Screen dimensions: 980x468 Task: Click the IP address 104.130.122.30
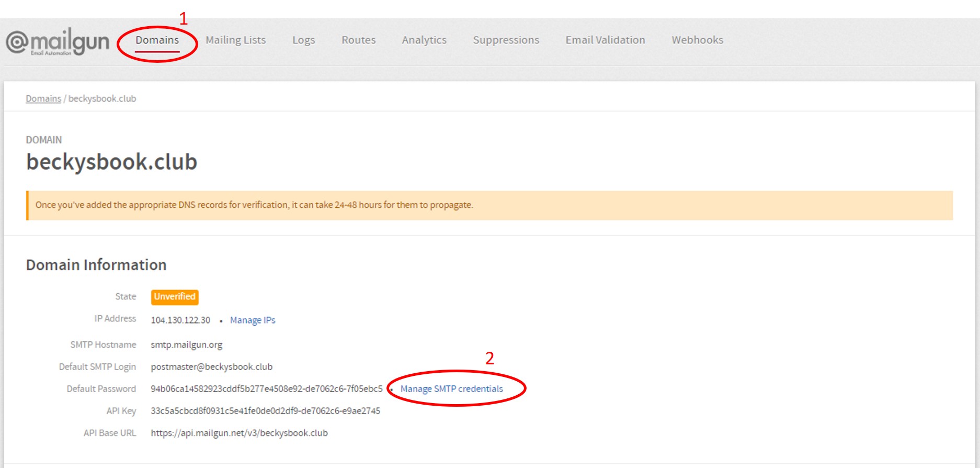pos(180,320)
